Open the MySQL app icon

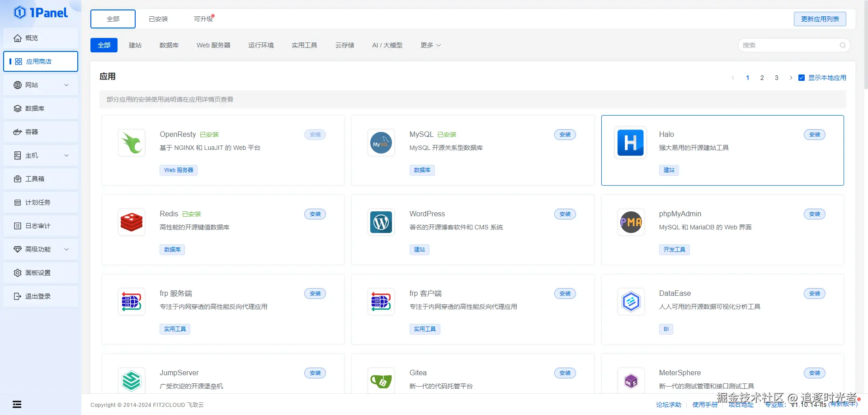(381, 143)
